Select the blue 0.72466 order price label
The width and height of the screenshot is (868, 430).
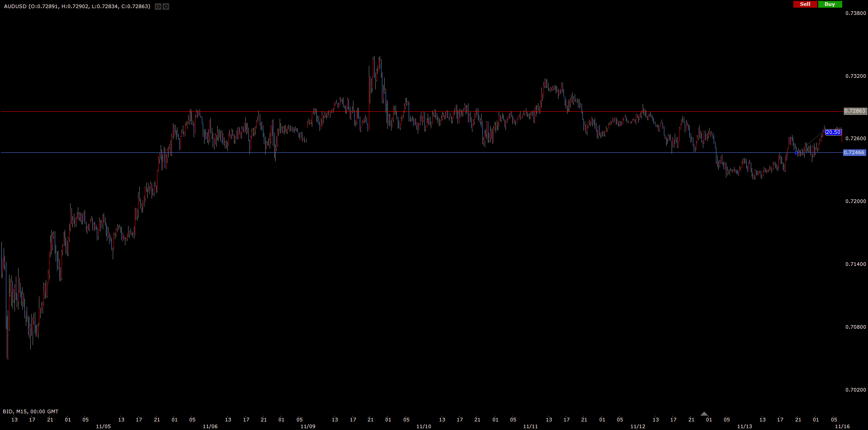[x=854, y=153]
